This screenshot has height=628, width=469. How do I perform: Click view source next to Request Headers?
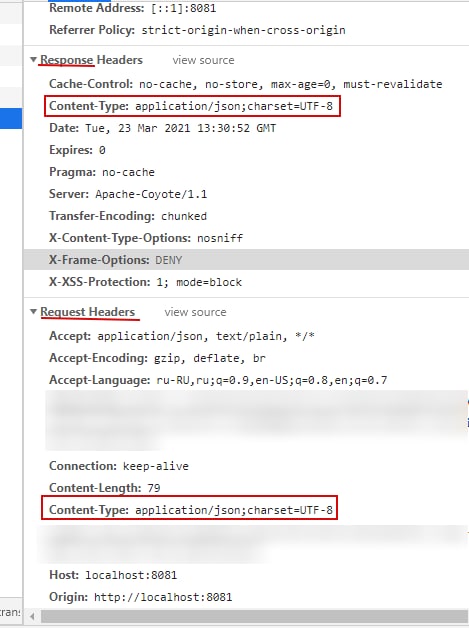tap(195, 312)
